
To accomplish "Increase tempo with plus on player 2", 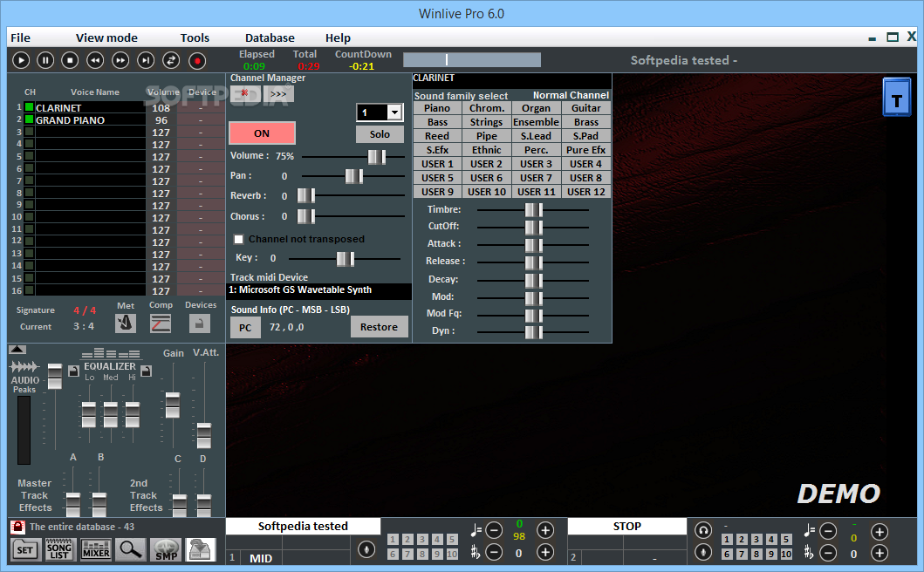I will pyautogui.click(x=880, y=531).
